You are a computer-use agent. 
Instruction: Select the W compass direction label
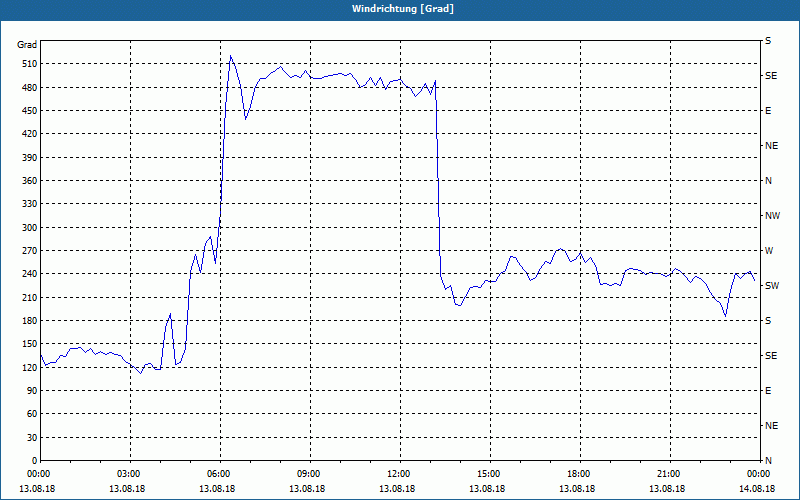pos(769,251)
